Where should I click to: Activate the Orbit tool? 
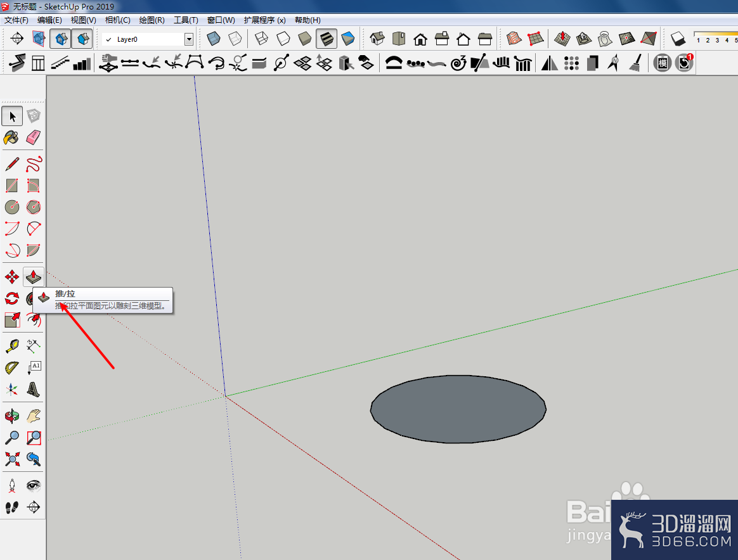point(12,416)
